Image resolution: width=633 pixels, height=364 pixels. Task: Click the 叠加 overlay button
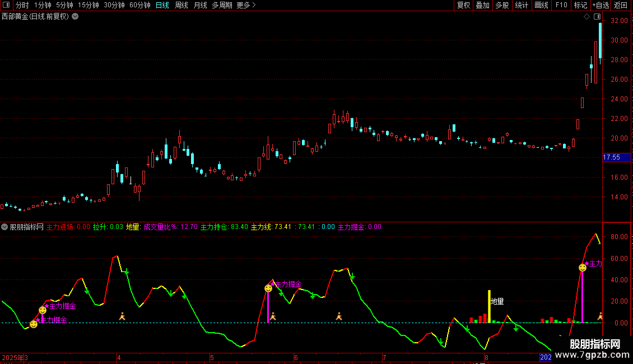pyautogui.click(x=483, y=5)
